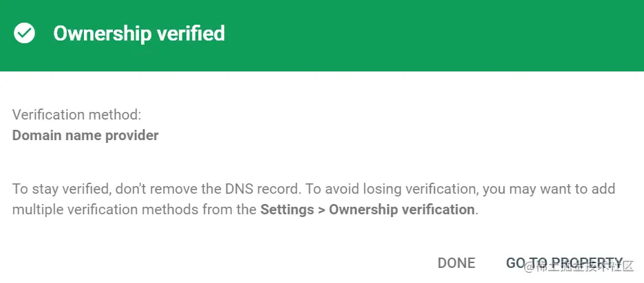This screenshot has width=644, height=283.
Task: Click the white checkmark verified icon
Action: (24, 33)
